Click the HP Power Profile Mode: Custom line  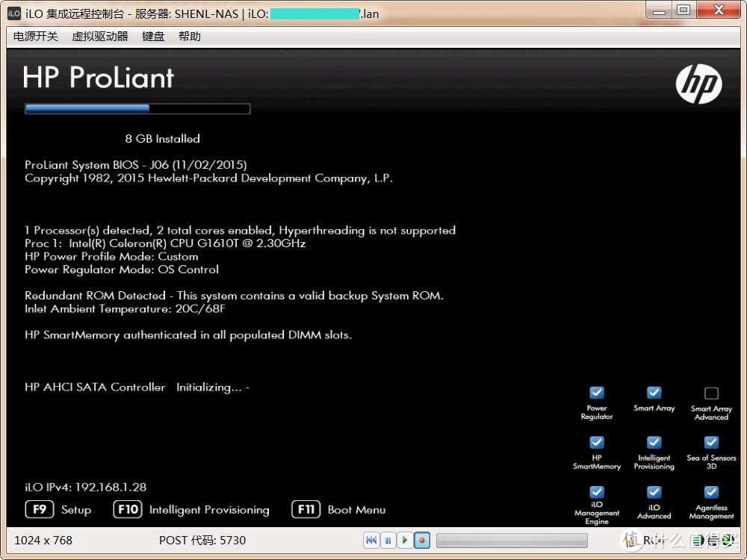[111, 256]
